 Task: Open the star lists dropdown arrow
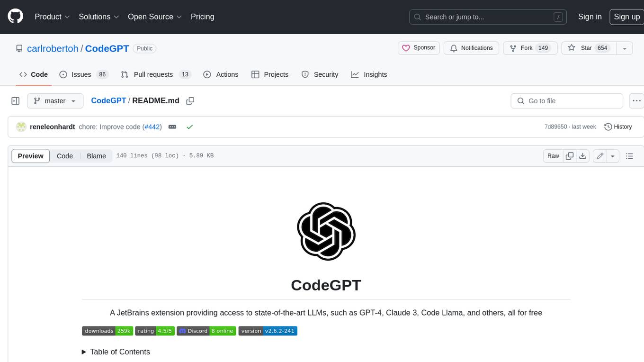coord(625,48)
